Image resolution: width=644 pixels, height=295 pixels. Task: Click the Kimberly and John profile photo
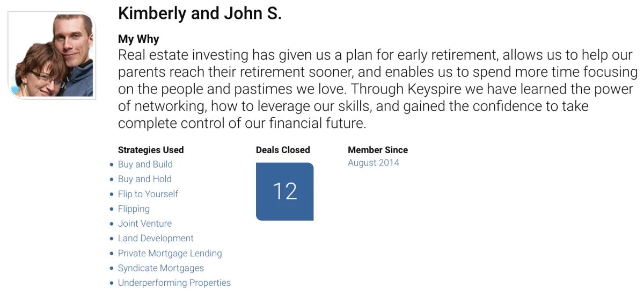point(52,56)
